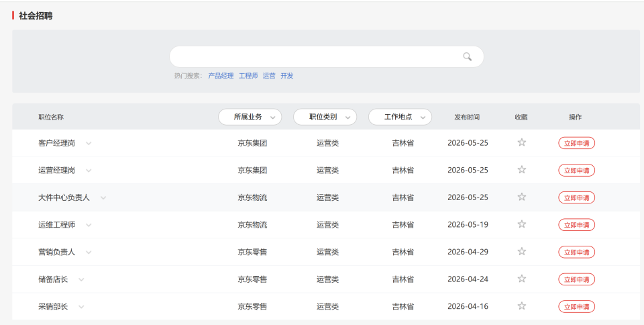This screenshot has width=644, height=325.
Task: Search hot keyword 运营
Action: coord(269,76)
